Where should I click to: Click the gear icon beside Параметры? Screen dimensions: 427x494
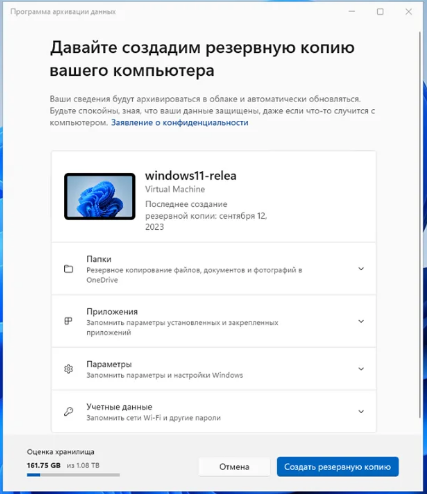68,369
